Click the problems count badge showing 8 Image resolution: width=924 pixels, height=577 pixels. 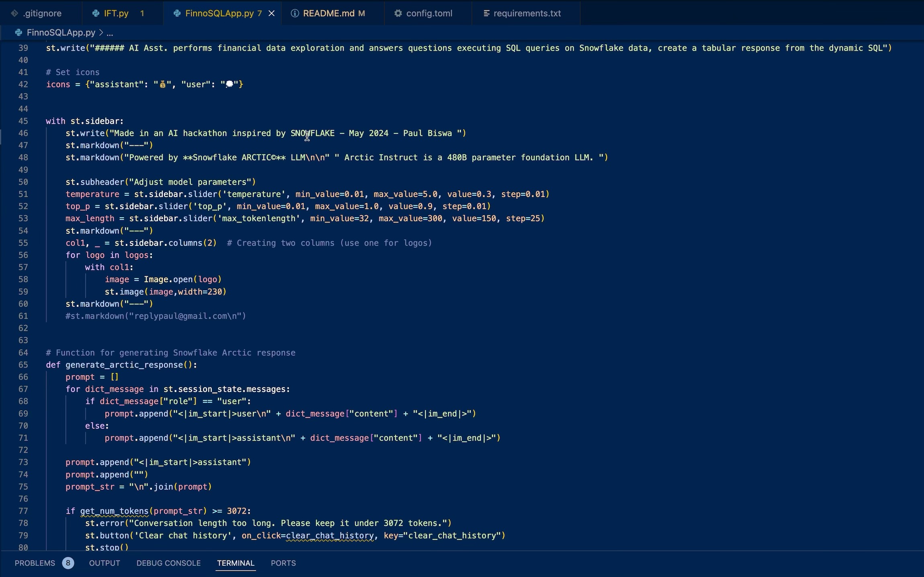point(68,563)
